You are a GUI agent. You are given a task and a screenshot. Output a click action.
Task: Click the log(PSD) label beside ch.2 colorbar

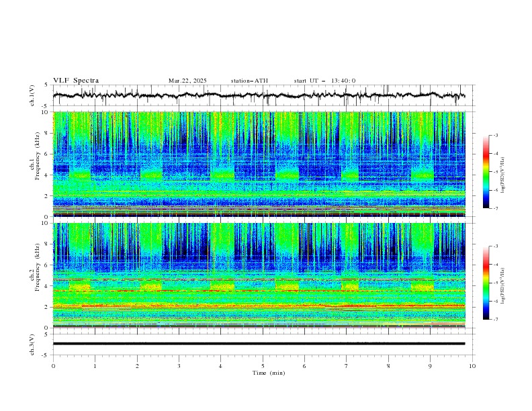(503, 285)
